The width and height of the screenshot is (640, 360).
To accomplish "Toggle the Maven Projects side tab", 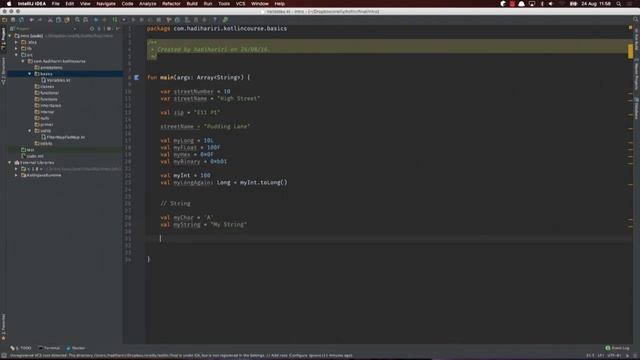I will 636,74.
